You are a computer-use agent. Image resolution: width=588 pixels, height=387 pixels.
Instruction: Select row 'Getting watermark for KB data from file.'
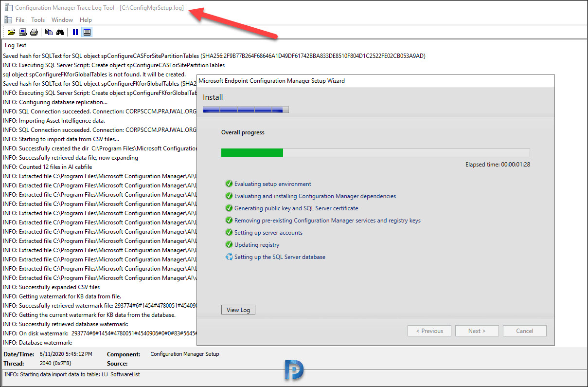tap(62, 296)
